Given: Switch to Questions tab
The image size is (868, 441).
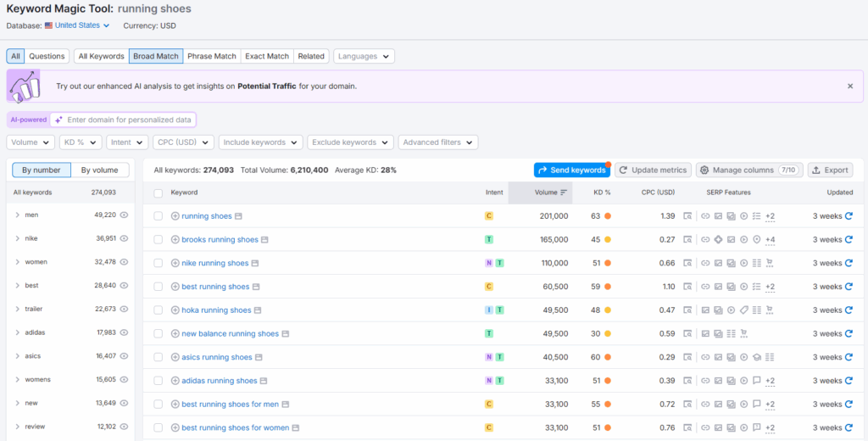Looking at the screenshot, I should tap(47, 56).
